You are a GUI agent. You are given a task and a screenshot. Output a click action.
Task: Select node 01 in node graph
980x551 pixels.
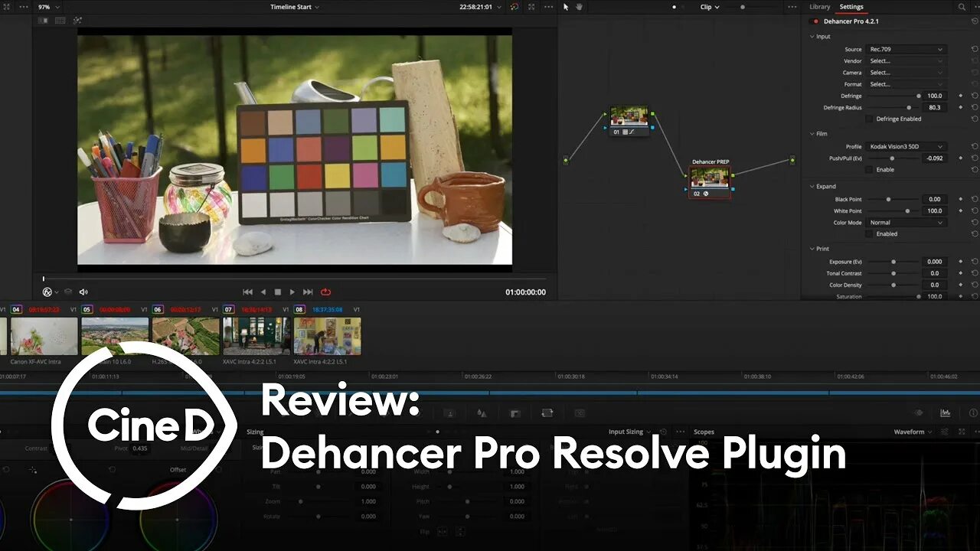[x=629, y=120]
